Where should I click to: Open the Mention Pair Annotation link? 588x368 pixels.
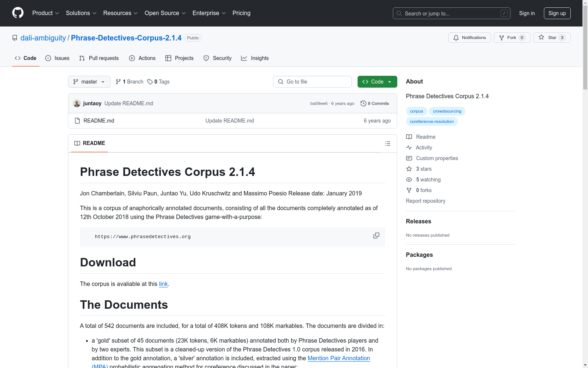click(x=339, y=358)
